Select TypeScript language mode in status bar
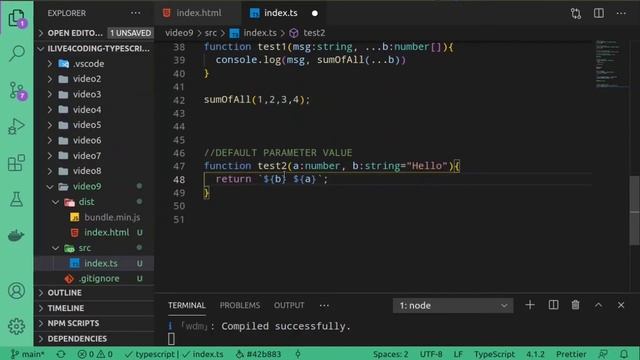 tap(494, 354)
